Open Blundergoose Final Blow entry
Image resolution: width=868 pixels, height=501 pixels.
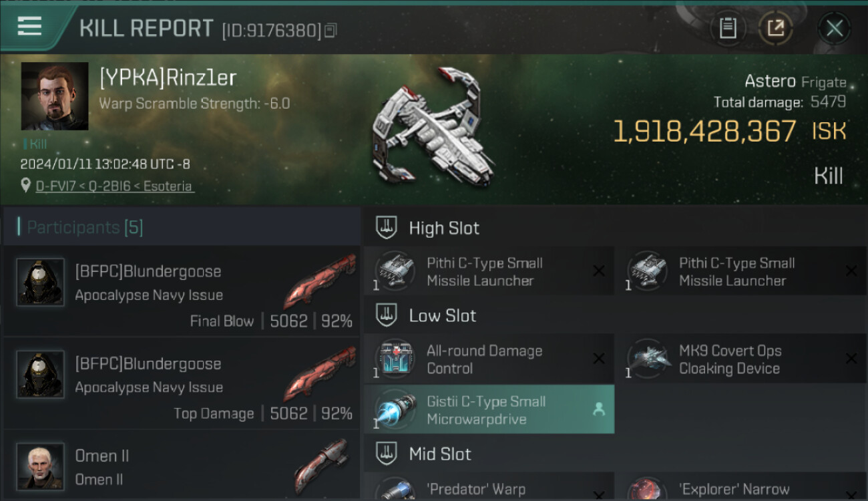coord(182,291)
